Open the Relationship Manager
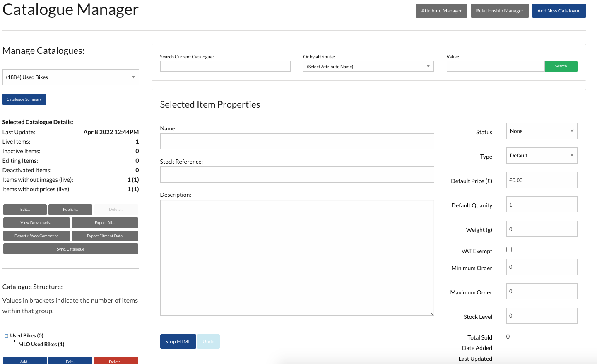 499,11
